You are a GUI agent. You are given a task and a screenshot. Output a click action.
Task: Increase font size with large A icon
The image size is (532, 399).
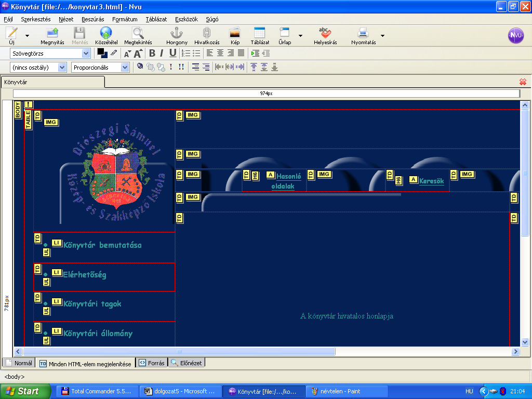pos(138,54)
